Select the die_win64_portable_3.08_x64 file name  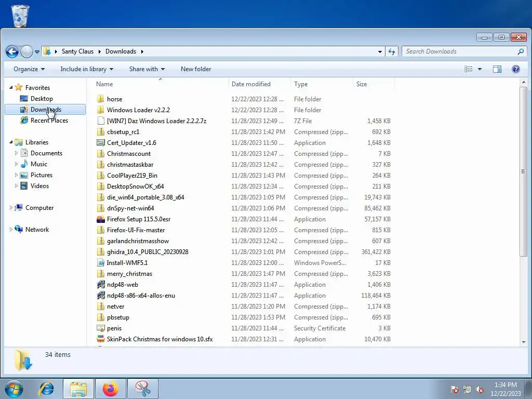(x=145, y=197)
